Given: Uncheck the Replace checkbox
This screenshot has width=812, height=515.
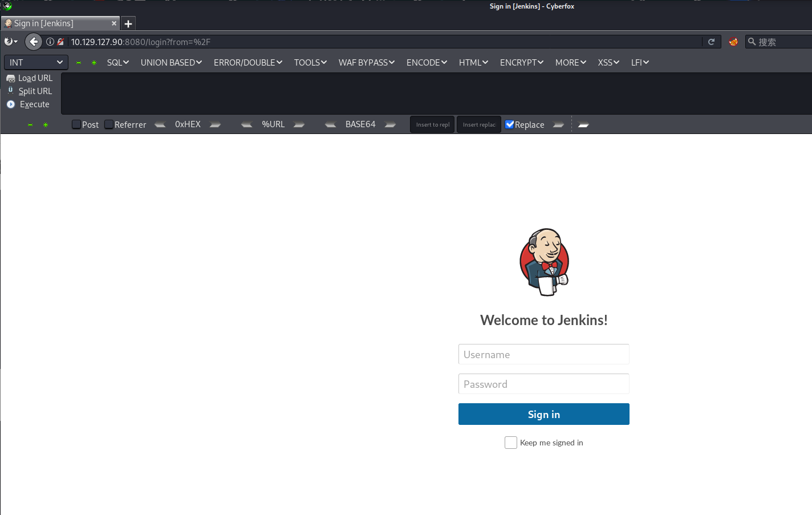Looking at the screenshot, I should (x=510, y=124).
